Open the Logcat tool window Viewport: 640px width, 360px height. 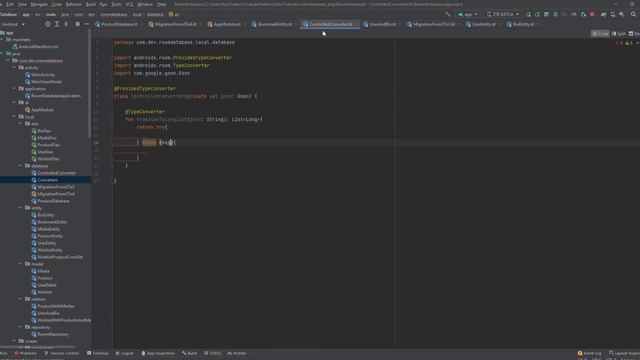[125, 353]
